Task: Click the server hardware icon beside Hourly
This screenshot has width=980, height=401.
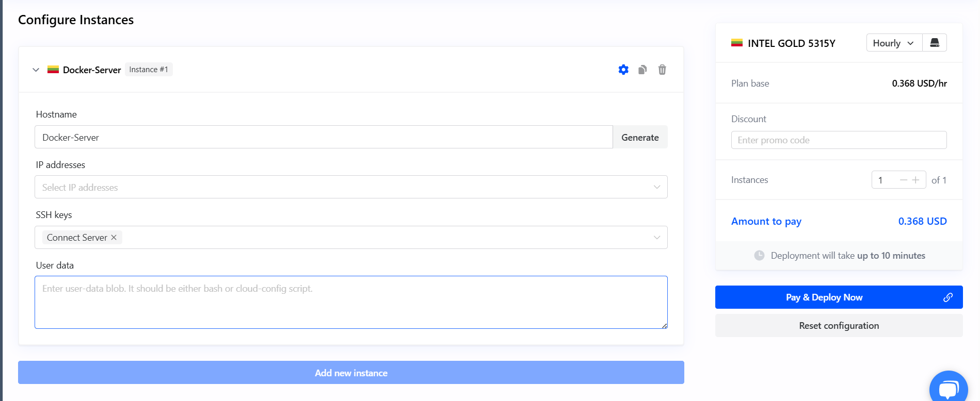Action: [935, 43]
